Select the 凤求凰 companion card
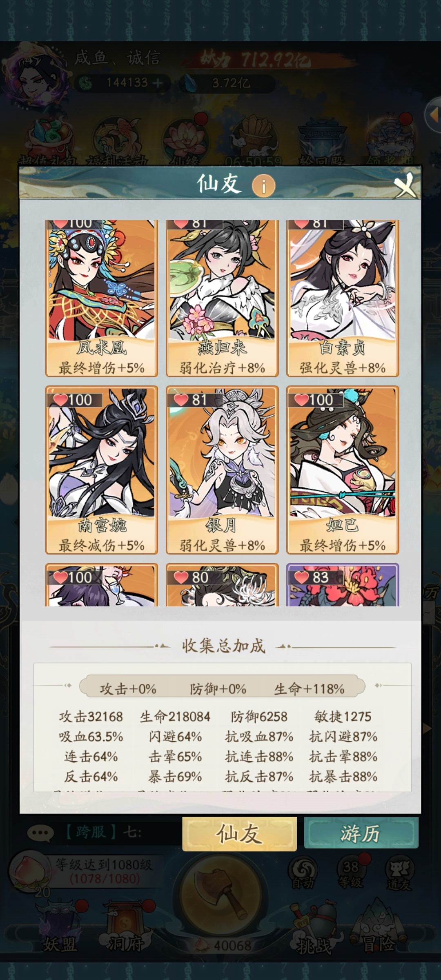Viewport: 441px width, 980px height. (102, 298)
